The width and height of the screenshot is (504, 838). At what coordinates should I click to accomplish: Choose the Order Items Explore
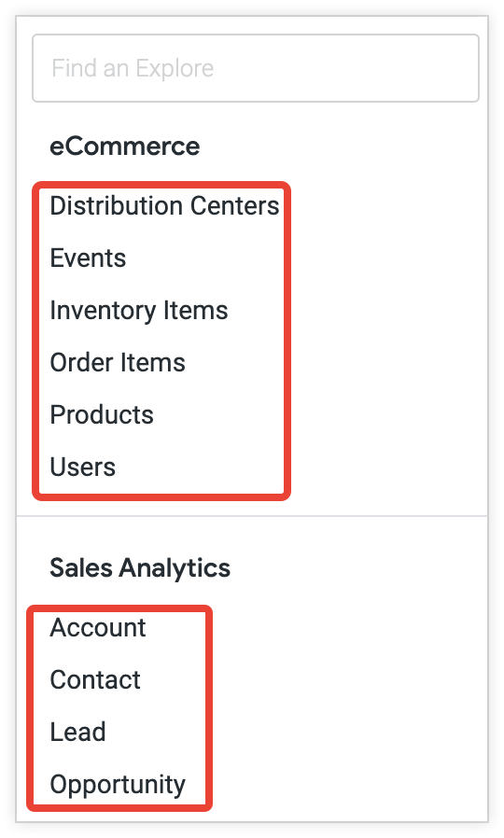click(118, 363)
